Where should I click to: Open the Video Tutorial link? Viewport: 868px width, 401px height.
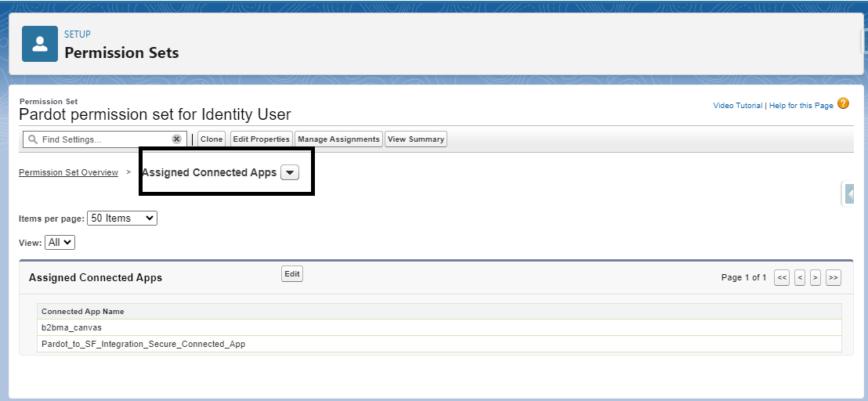tap(737, 106)
